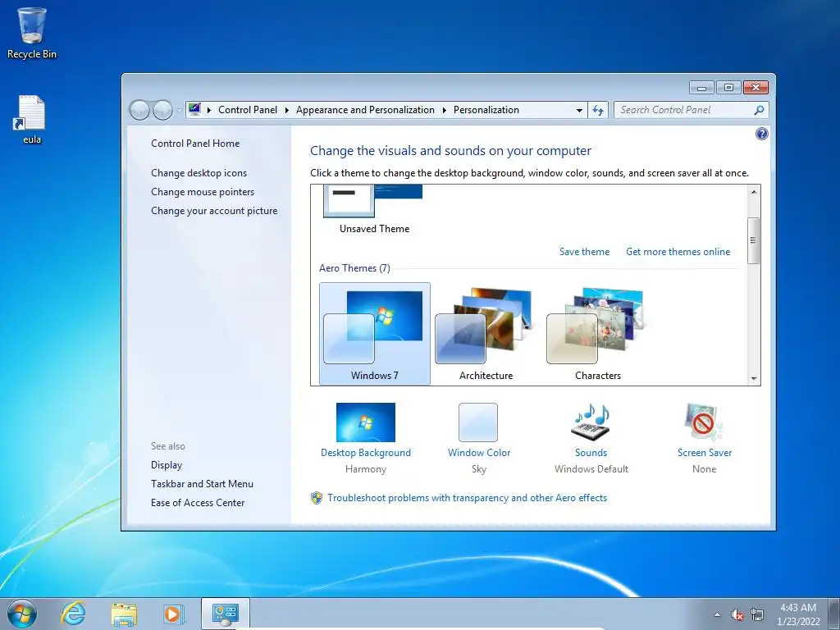Click the network tray icon
The width and height of the screenshot is (840, 630).
click(x=757, y=614)
